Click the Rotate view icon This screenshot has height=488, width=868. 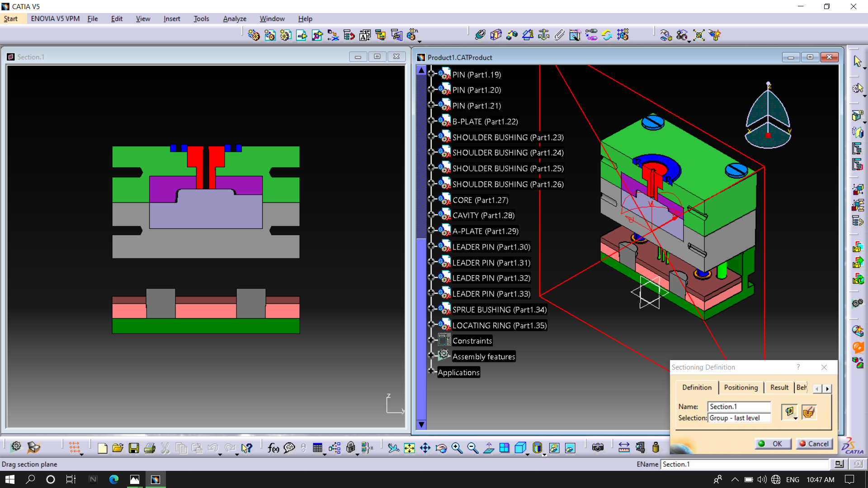pyautogui.click(x=441, y=448)
